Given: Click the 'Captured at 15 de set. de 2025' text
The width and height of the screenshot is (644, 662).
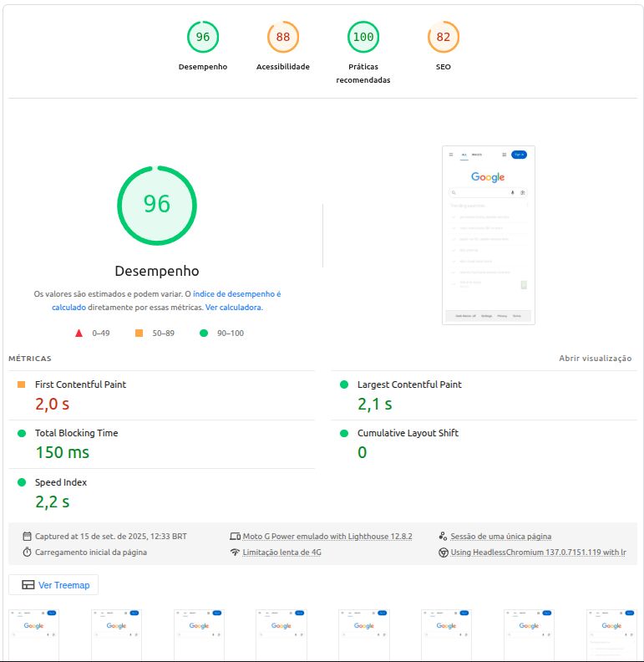Looking at the screenshot, I should (110, 536).
